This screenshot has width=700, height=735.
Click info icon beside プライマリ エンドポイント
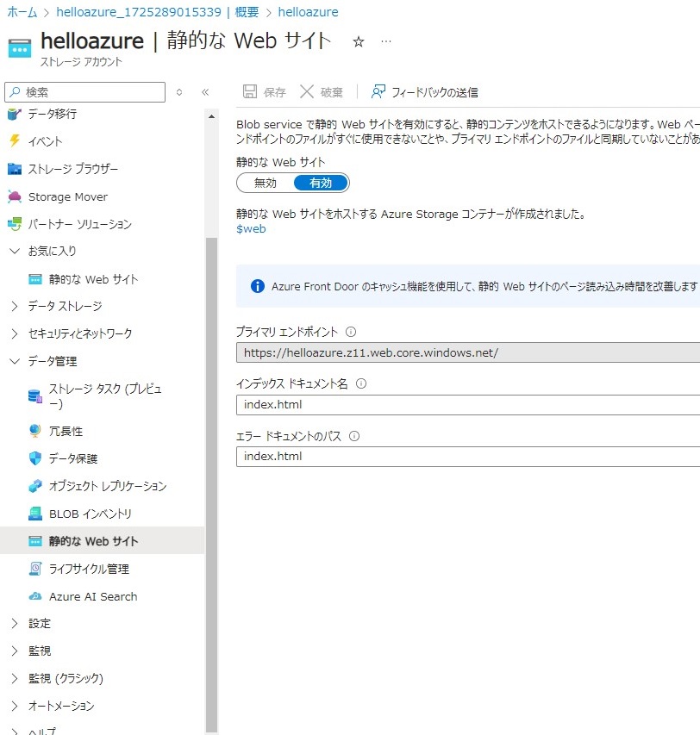(351, 332)
